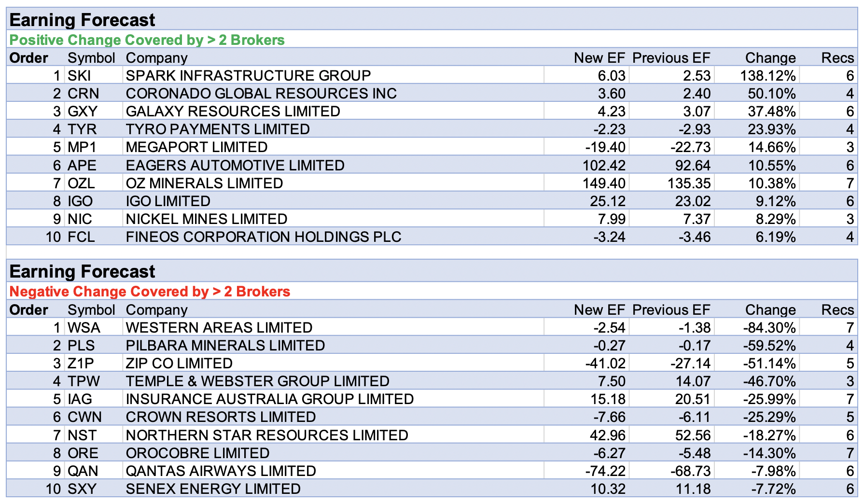Click the SKI symbol cell
864x504 pixels.
click(x=80, y=76)
